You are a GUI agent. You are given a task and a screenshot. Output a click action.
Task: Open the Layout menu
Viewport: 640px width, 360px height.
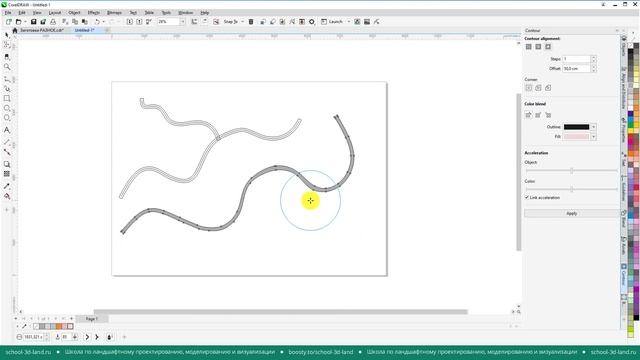point(55,13)
